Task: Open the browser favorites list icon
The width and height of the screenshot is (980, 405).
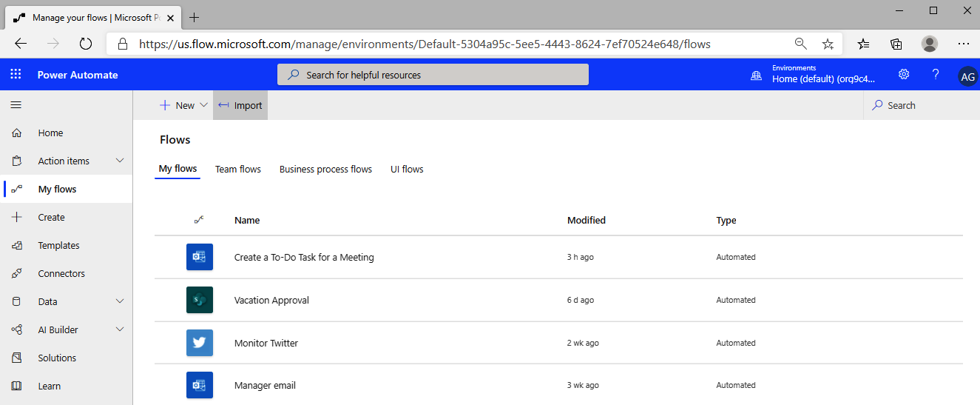Action: click(863, 44)
